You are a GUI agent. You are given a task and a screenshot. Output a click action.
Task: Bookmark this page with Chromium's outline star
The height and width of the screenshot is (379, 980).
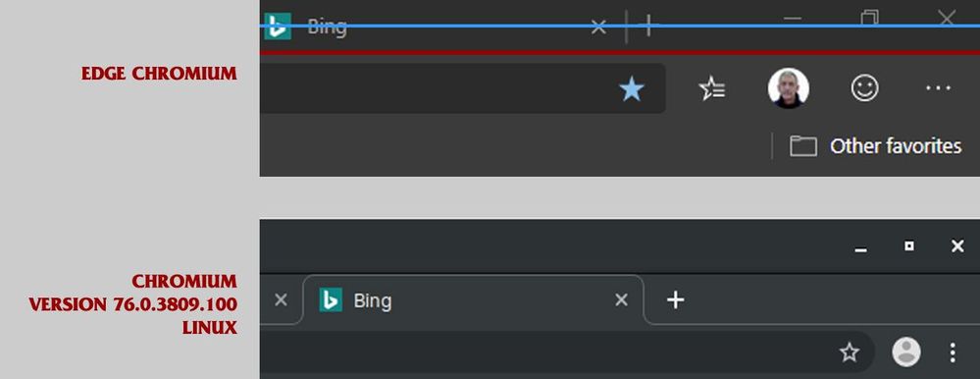point(849,352)
